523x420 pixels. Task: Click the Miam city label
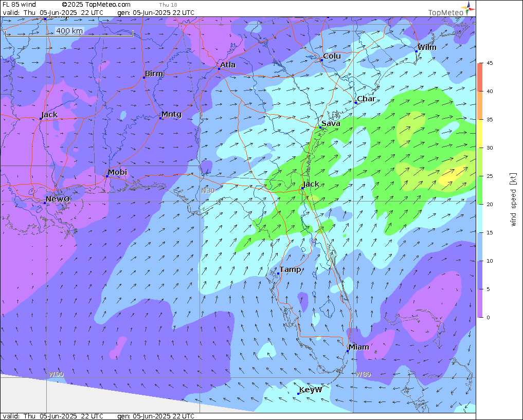[x=359, y=348]
